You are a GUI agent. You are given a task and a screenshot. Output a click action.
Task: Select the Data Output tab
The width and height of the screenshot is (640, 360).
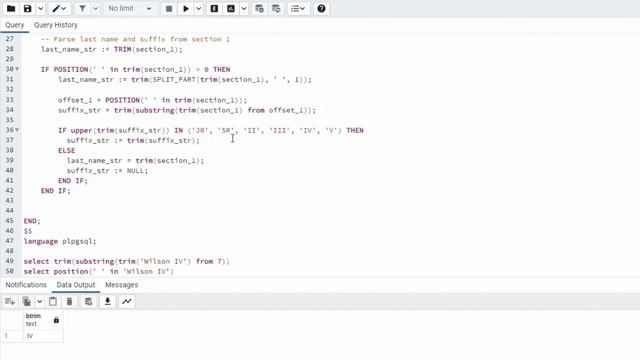(76, 285)
